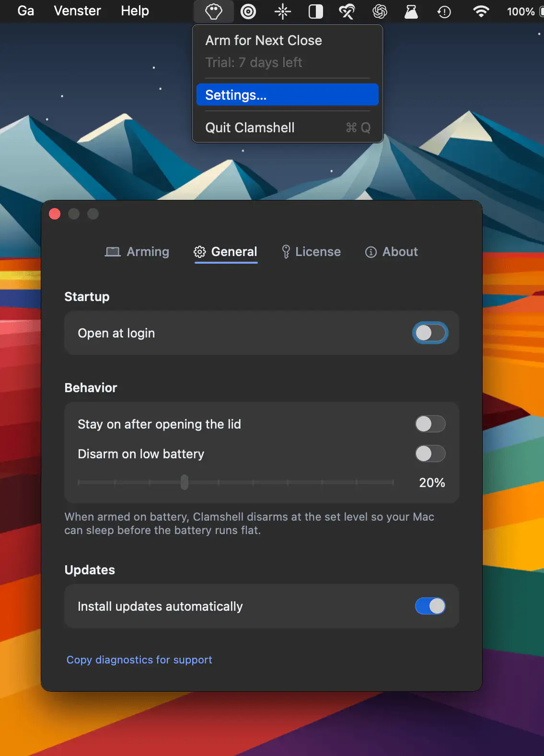
Task: Choose Quit Clamshell from the menu
Action: pos(288,128)
